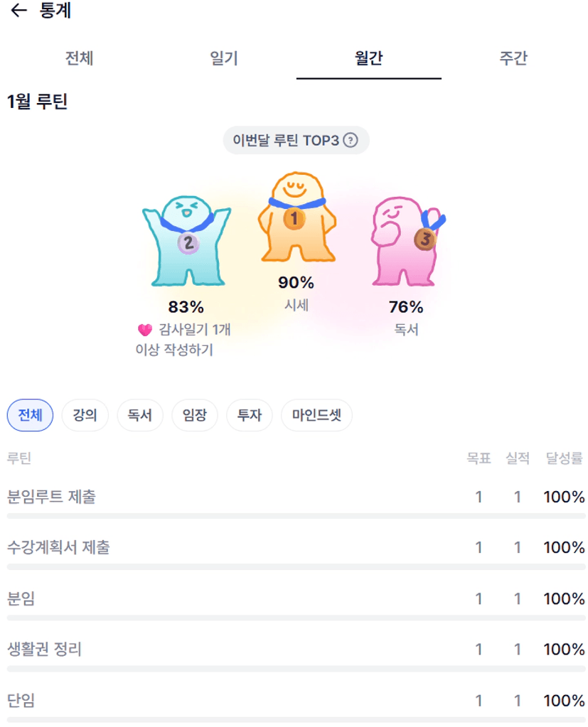Viewport: 588px width, 727px height.
Task: Click the pink heart icon beside 감사일기
Action: coord(144,330)
